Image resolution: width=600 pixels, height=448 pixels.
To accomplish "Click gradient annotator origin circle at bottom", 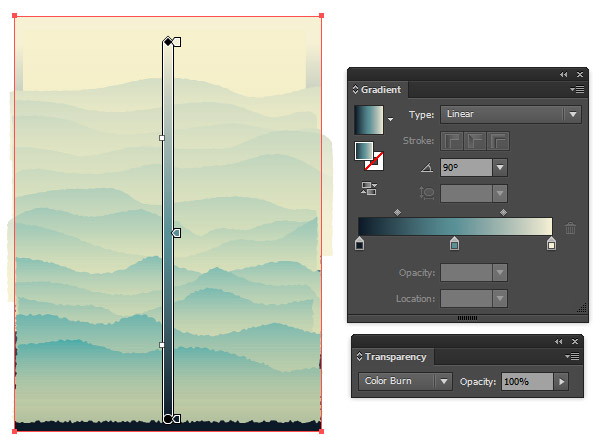I will [168, 419].
